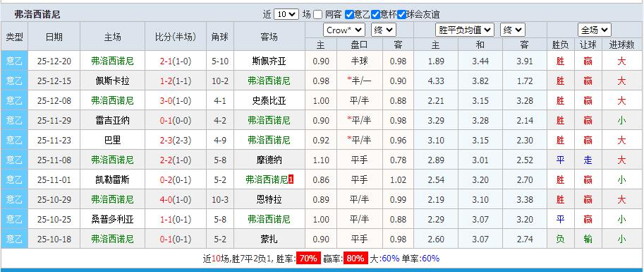Click score 2-1(1-0) of the 斯佩齐亚 match

click(x=176, y=61)
